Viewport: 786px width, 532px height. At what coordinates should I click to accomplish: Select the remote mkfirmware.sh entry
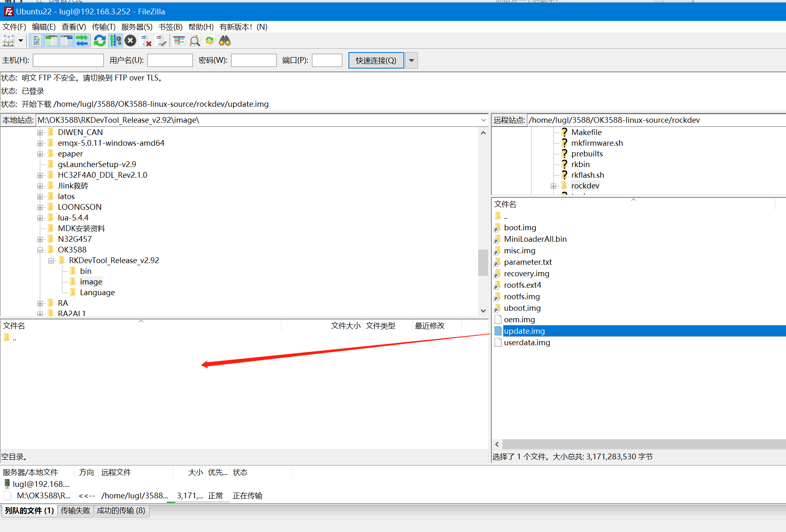597,143
